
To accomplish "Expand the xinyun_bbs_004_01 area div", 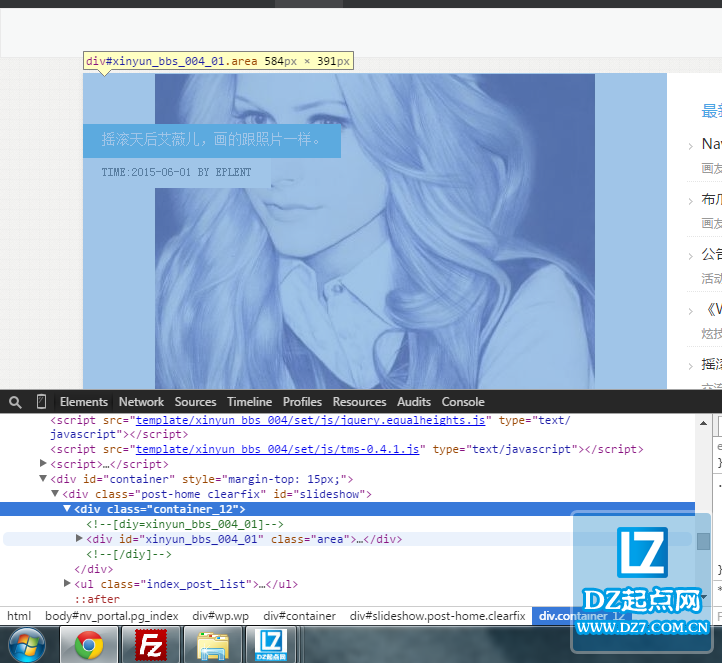I will click(79, 538).
